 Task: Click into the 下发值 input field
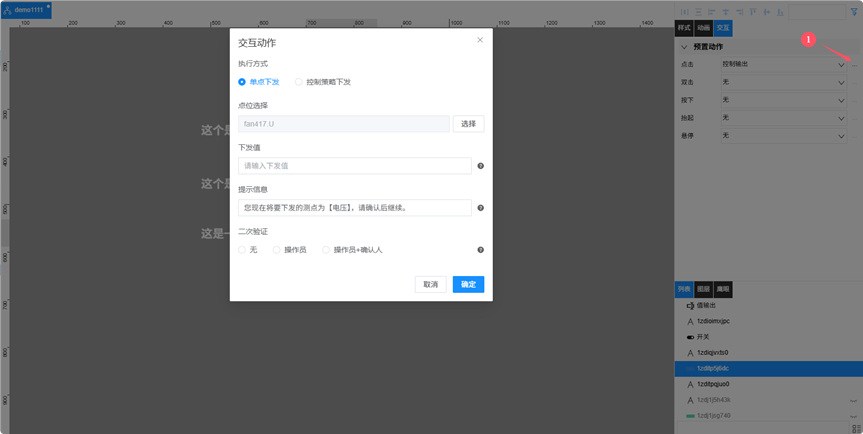(354, 166)
